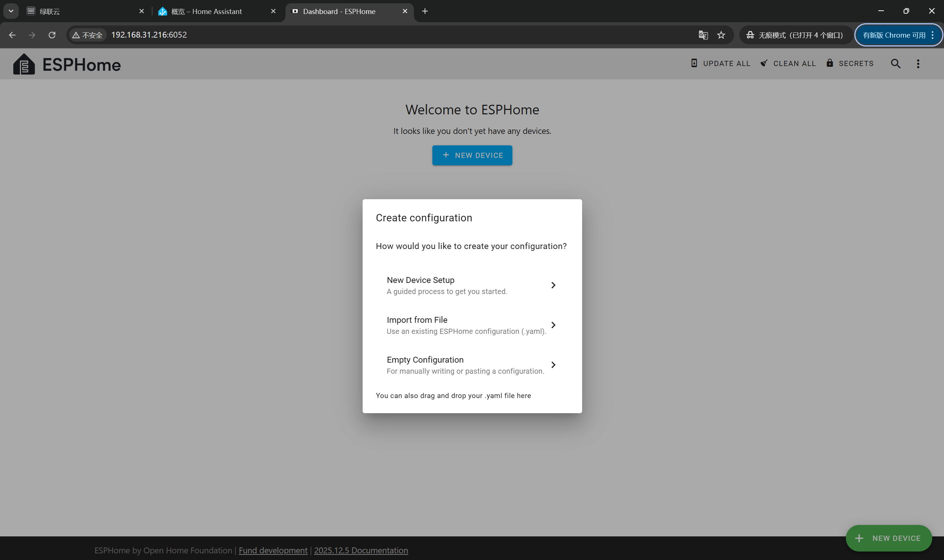Open a new browser tab

[425, 11]
